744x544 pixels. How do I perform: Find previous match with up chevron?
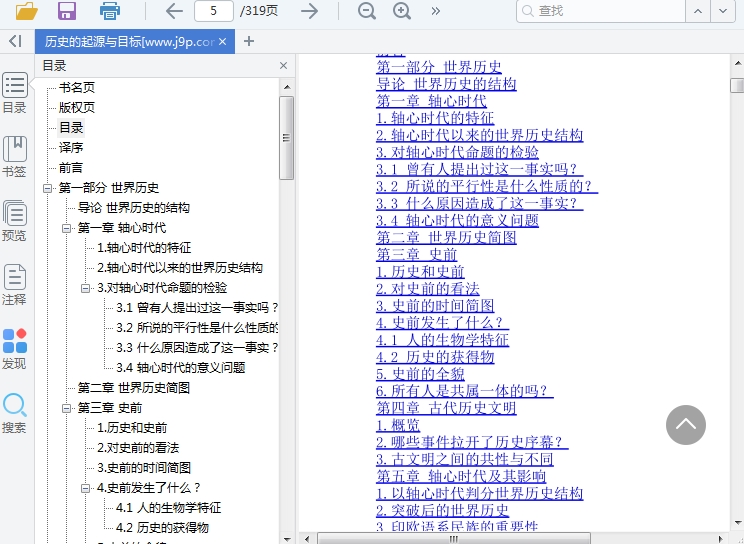698,11
